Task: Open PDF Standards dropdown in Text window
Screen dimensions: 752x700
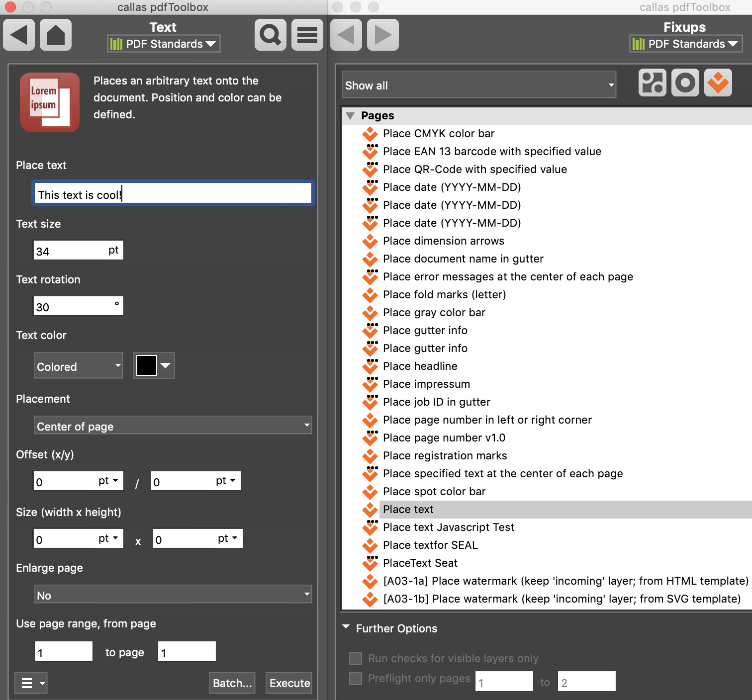Action: pyautogui.click(x=164, y=44)
